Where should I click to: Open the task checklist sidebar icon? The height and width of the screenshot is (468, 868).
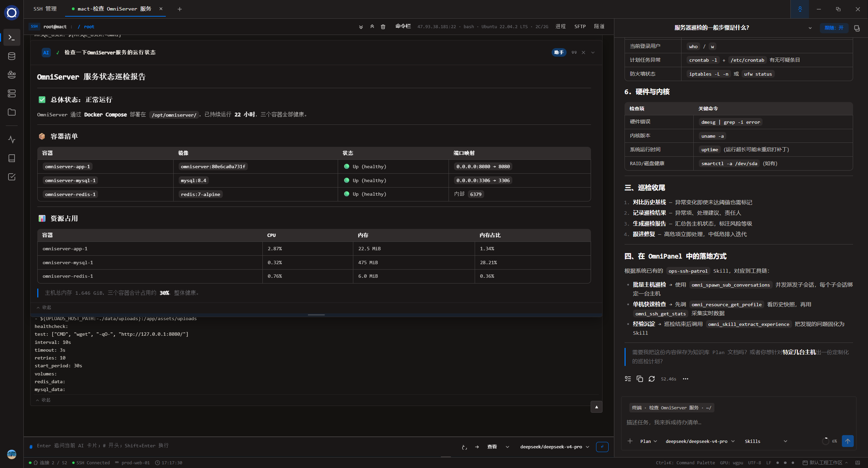[12, 177]
